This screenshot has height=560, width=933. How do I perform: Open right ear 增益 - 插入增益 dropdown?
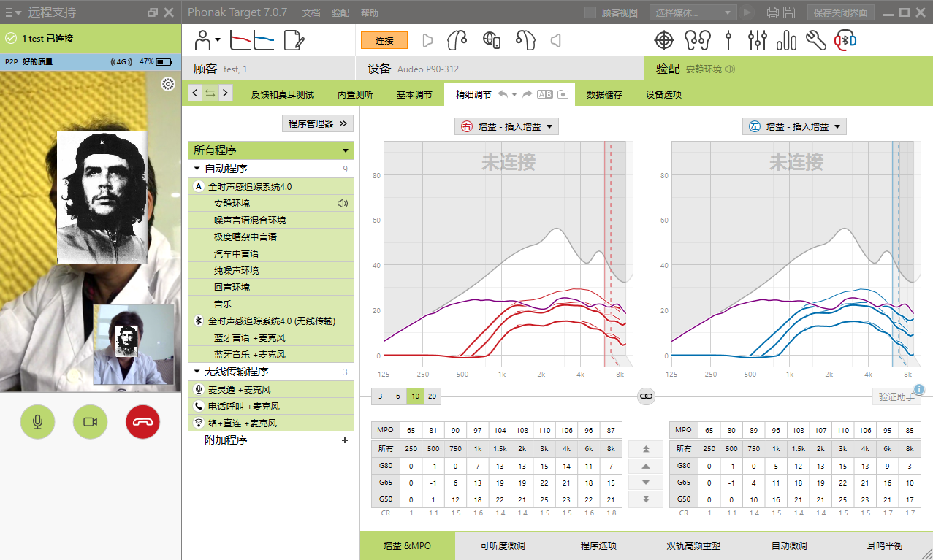[x=507, y=126]
